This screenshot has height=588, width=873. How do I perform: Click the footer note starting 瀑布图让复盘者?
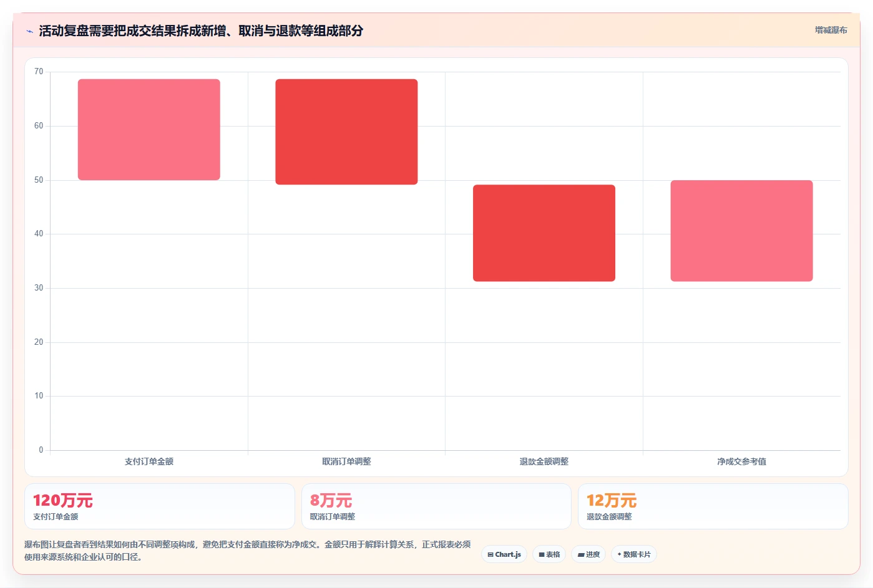coord(247,551)
